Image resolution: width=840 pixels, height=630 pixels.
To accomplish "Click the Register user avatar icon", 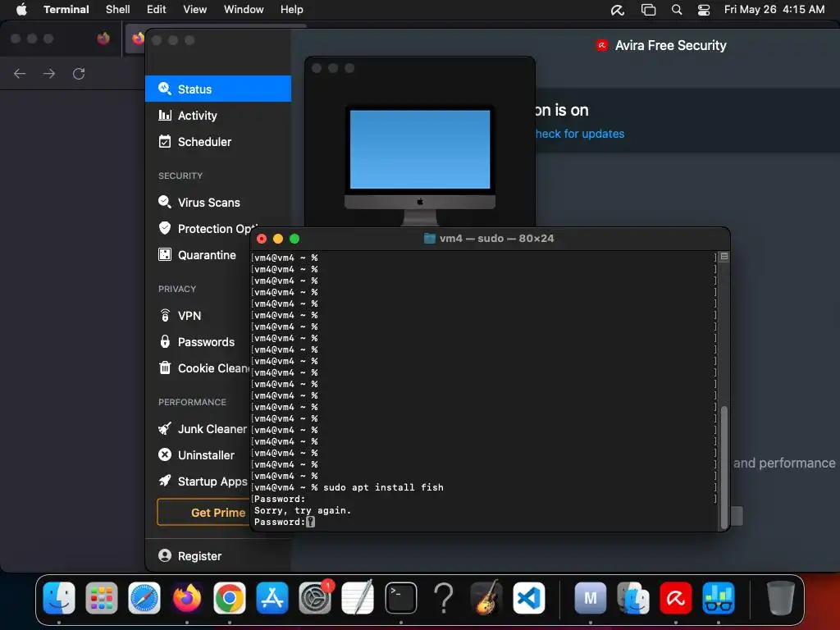I will coord(165,555).
